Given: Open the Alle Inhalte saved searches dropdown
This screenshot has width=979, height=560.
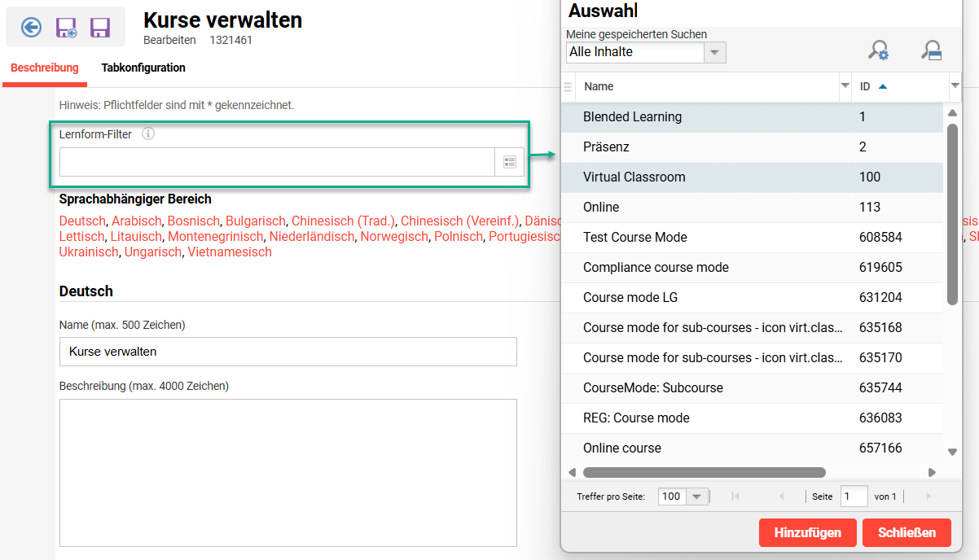Looking at the screenshot, I should (x=714, y=52).
